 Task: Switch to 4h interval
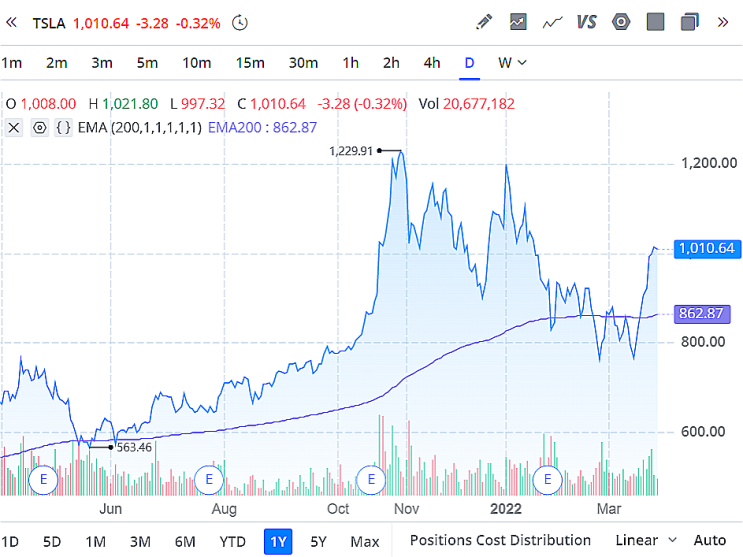pyautogui.click(x=432, y=63)
